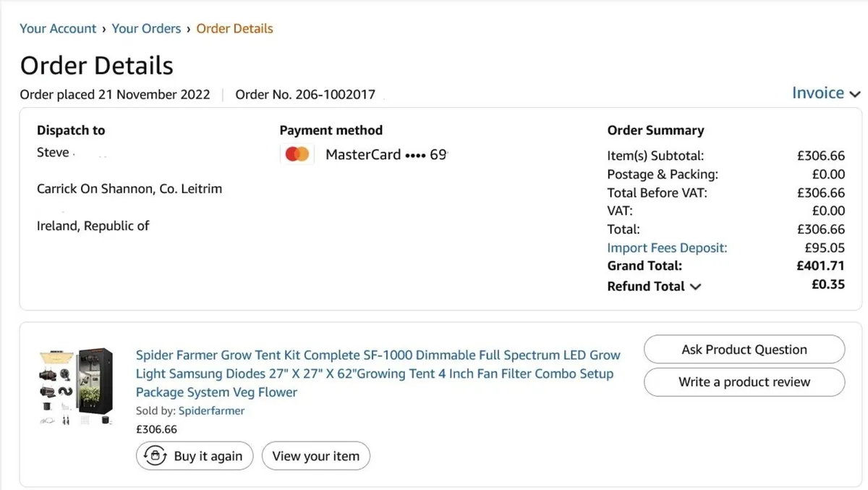Open Your Account breadcrumb link
This screenshot has height=490, width=868.
click(58, 29)
